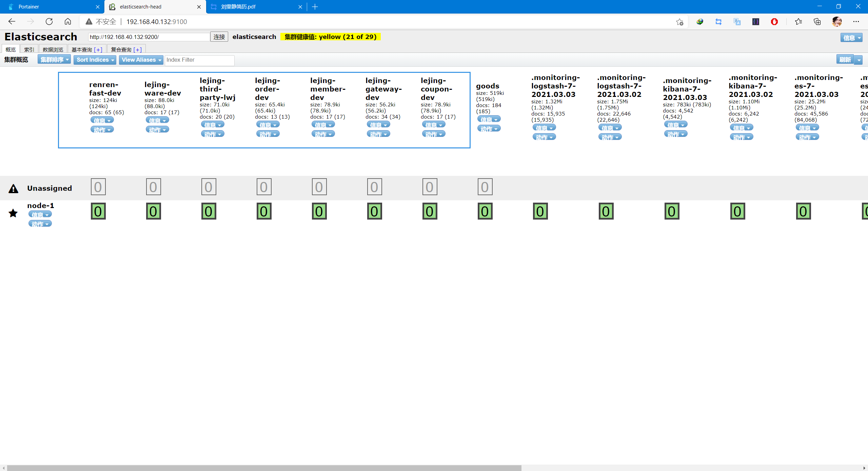Open the View Aliases dropdown
Screen dimensions: 868x471
141,60
